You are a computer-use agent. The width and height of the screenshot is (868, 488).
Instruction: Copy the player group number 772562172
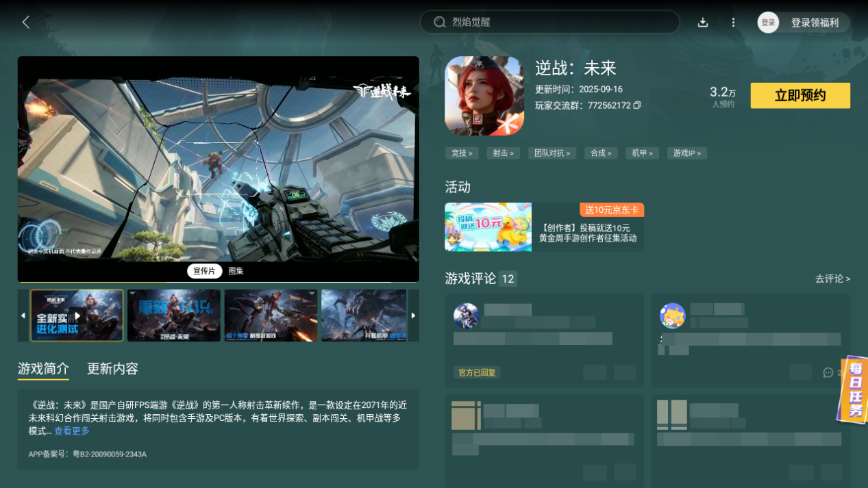tap(637, 105)
